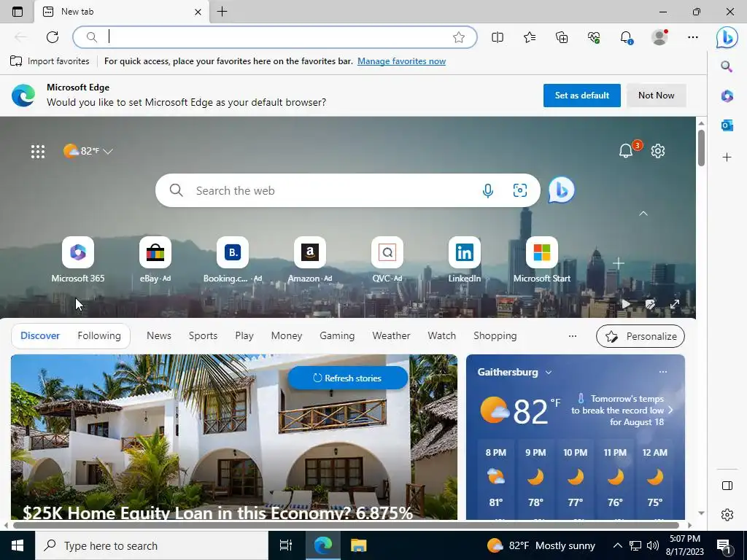Open the Amazon quick link tile
This screenshot has height=560, width=747.
point(309,260)
